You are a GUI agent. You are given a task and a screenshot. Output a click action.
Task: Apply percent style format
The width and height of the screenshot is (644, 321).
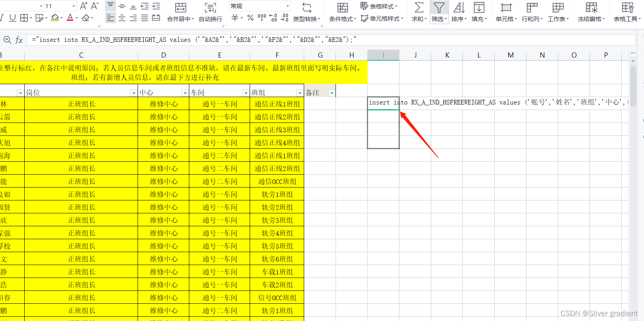[250, 18]
